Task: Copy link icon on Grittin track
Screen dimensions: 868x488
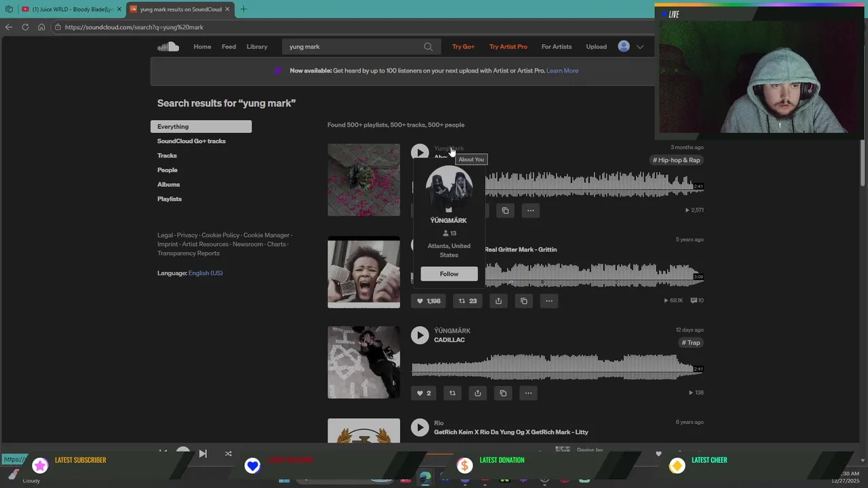Action: (x=524, y=301)
